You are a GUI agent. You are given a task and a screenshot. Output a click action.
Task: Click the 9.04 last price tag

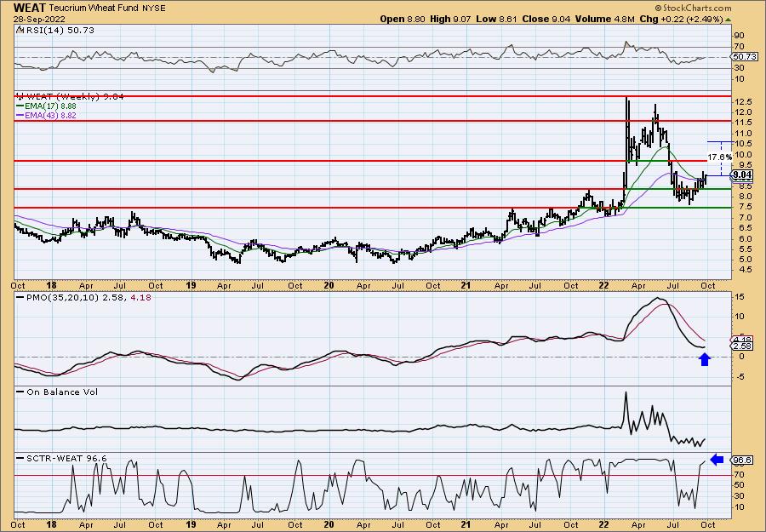[x=742, y=174]
